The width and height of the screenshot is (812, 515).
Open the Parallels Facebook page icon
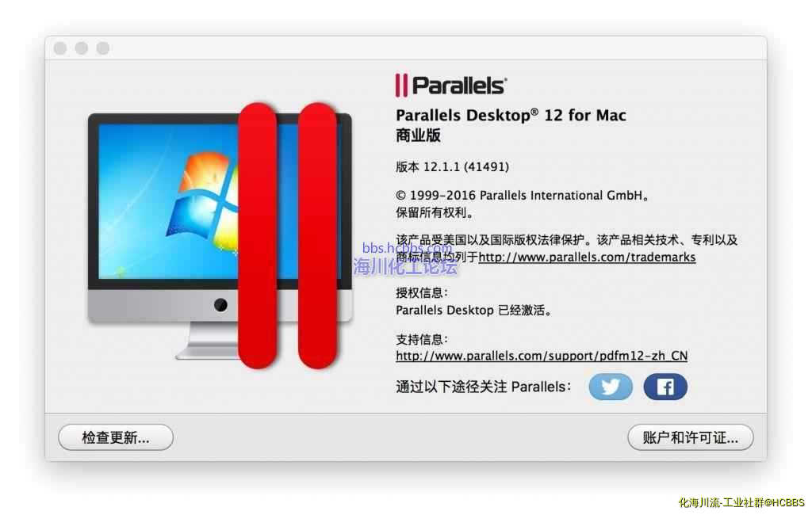point(665,387)
